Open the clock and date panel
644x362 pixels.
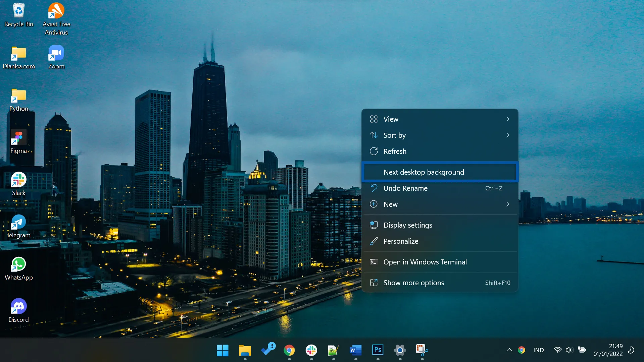[x=608, y=350]
